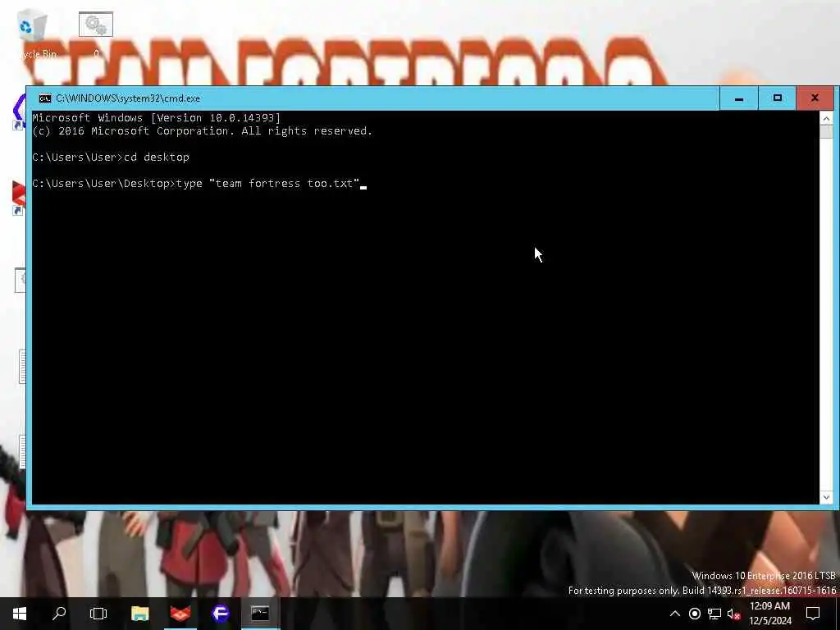Open taskbar Search magnifier
Viewport: 840px width, 630px height.
pyautogui.click(x=59, y=614)
